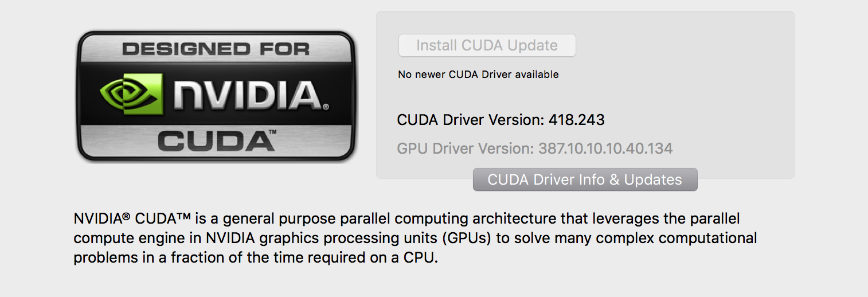Click the CUDA version number 418.243
This screenshot has height=297, width=868.
(x=576, y=120)
